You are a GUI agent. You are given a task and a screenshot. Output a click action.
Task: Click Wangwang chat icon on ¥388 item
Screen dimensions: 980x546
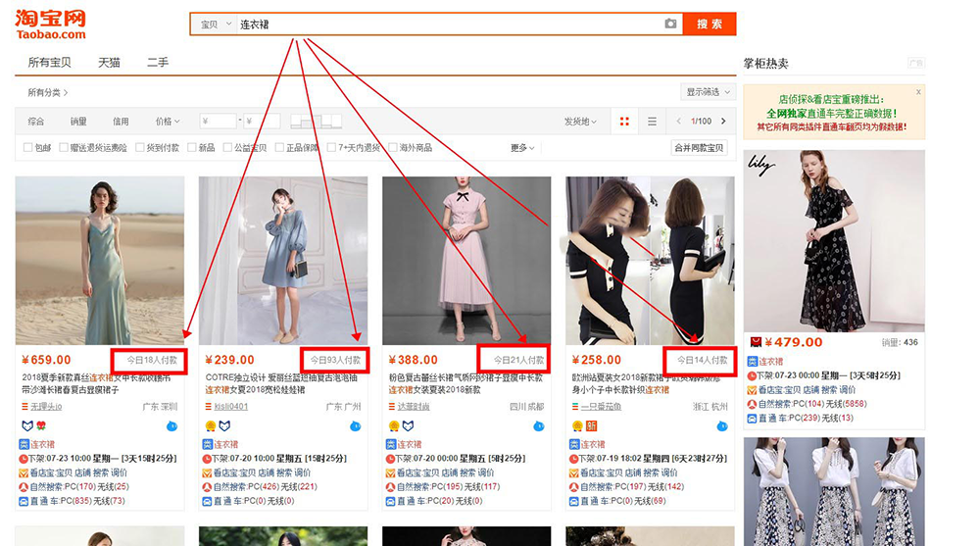click(x=538, y=425)
